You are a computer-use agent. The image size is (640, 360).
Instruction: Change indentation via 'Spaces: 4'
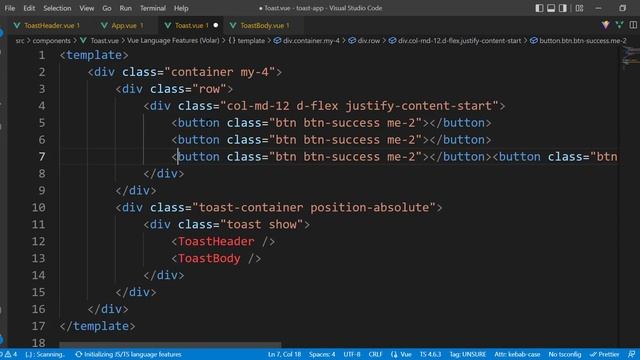tap(322, 354)
